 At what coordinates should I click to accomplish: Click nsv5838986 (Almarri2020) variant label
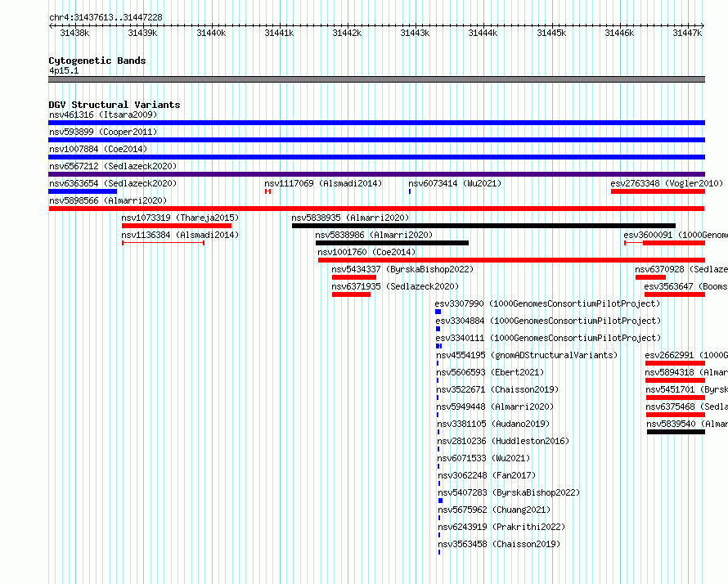(x=374, y=235)
